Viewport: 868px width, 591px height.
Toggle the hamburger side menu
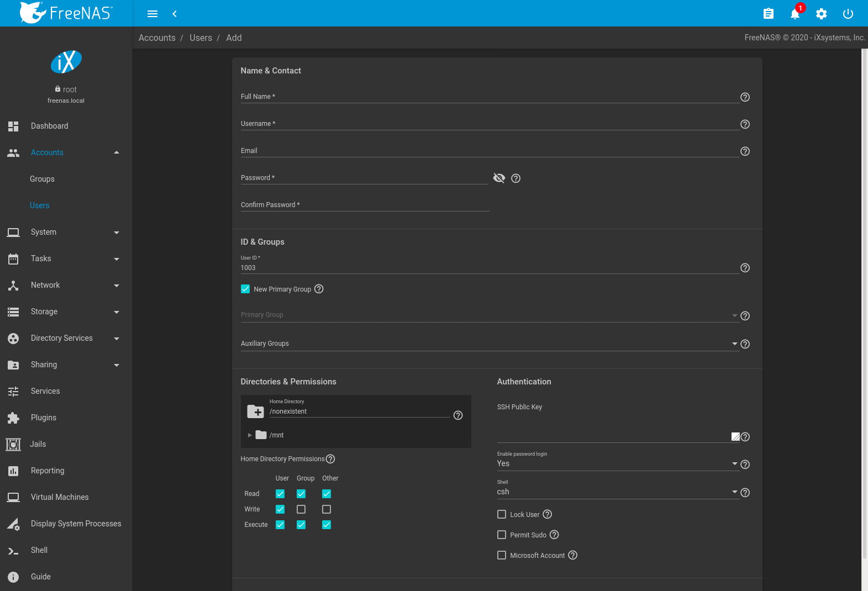pyautogui.click(x=152, y=14)
